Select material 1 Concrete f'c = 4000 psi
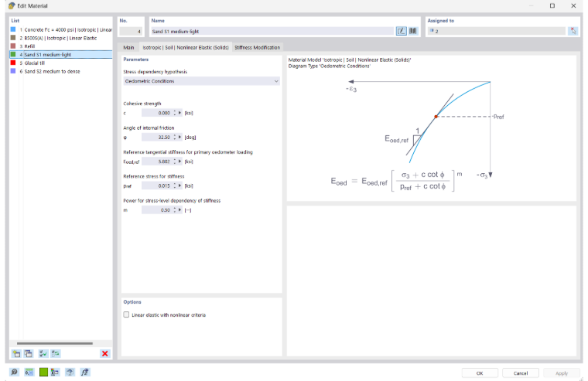This screenshot has height=381, width=588. click(x=61, y=29)
